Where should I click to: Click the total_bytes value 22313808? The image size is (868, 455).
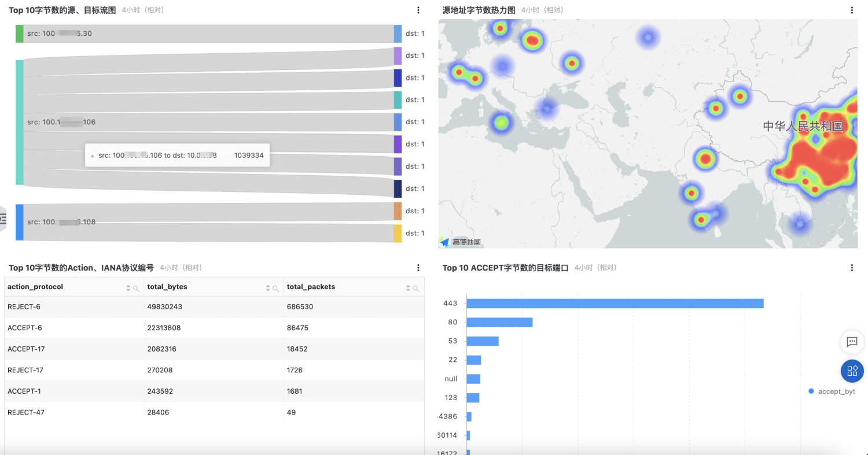click(x=164, y=328)
